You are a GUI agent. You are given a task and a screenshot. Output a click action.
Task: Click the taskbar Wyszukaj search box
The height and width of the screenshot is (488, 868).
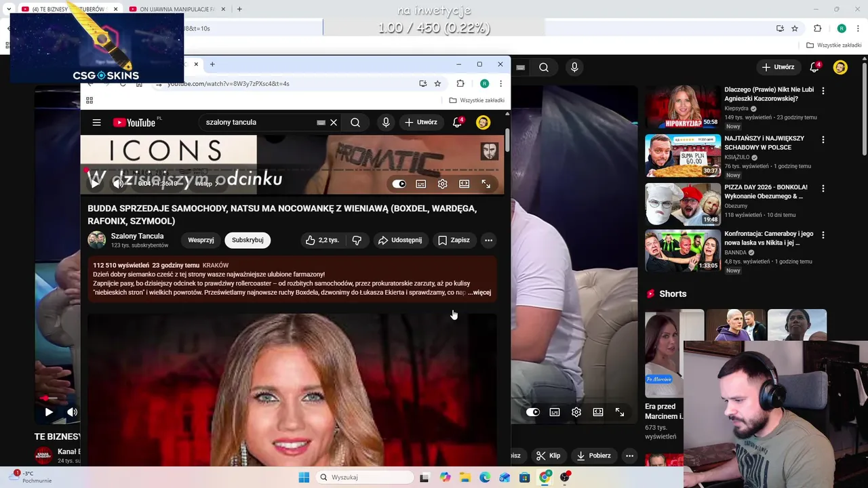tap(364, 477)
